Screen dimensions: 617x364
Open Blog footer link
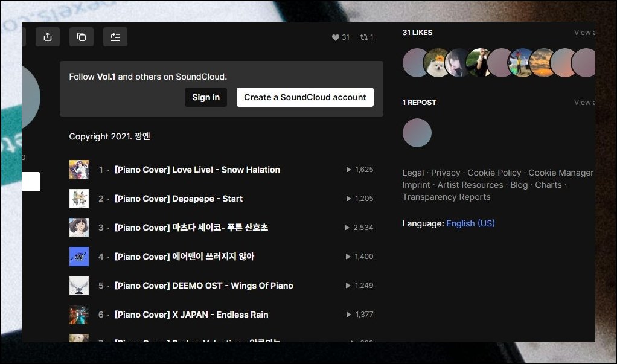pos(519,185)
